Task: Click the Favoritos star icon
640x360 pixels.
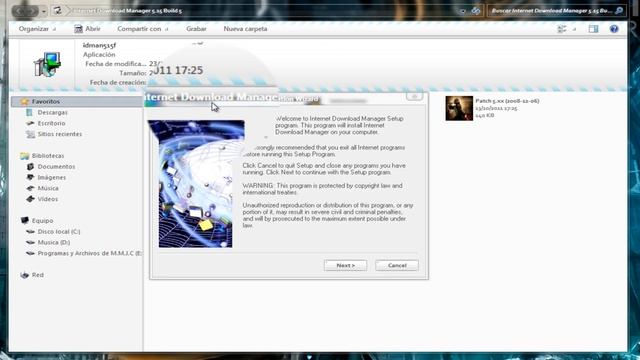Action: tap(24, 101)
